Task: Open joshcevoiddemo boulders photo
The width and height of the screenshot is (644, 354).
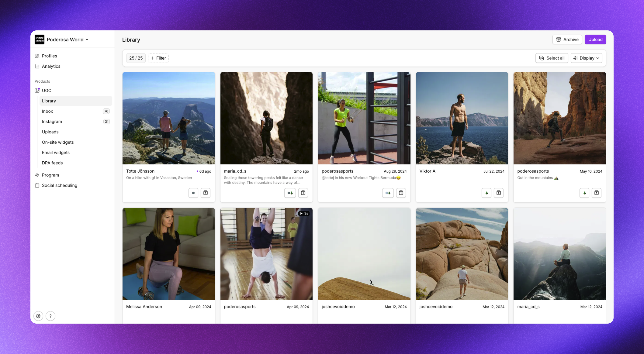Action: [462, 254]
